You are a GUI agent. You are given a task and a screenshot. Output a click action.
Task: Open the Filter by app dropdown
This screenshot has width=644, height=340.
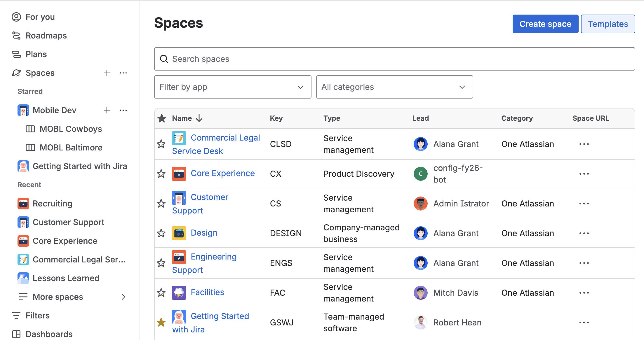[232, 87]
